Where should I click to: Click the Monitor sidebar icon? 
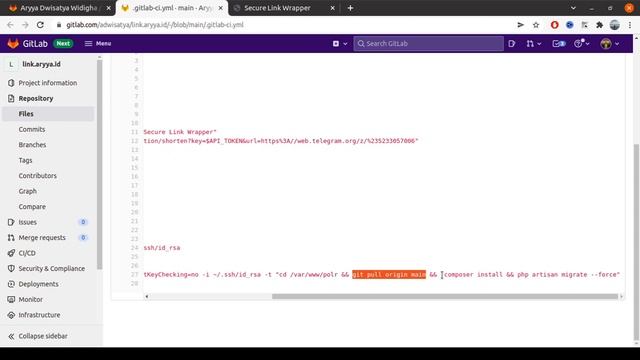click(11, 300)
